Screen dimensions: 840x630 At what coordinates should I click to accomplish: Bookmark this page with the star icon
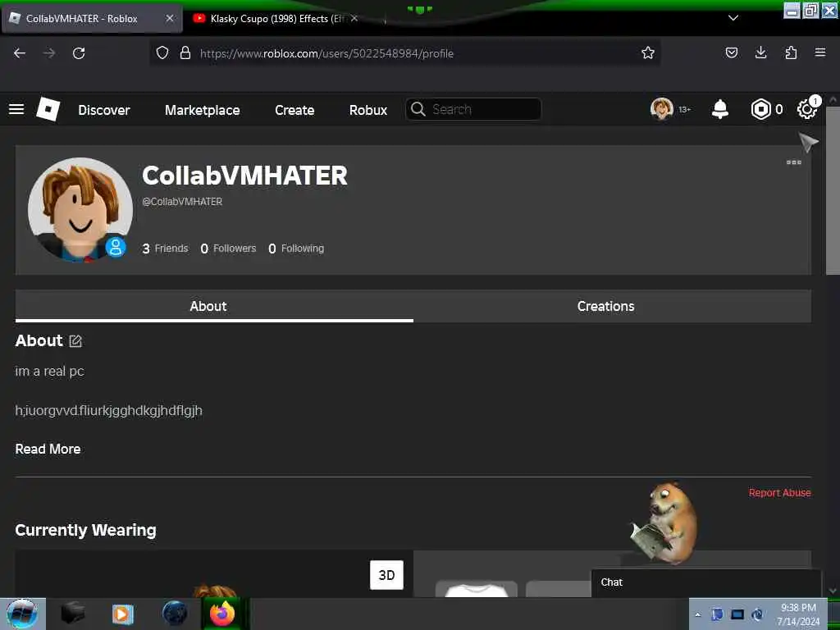[648, 52]
